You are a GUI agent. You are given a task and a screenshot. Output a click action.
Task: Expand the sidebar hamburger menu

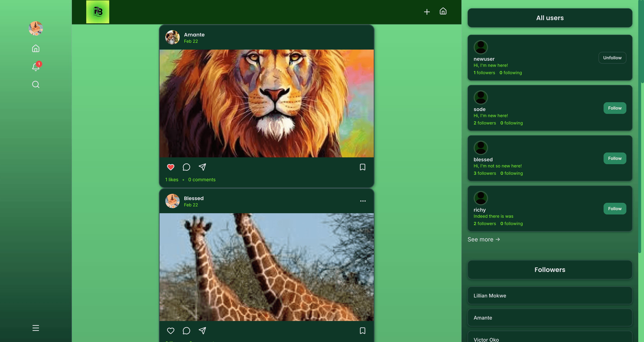click(x=36, y=328)
